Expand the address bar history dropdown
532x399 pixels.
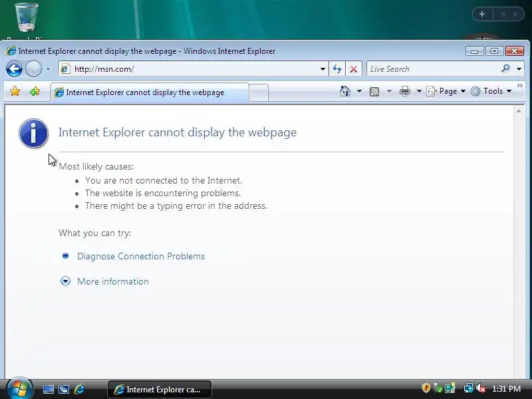pyautogui.click(x=323, y=69)
